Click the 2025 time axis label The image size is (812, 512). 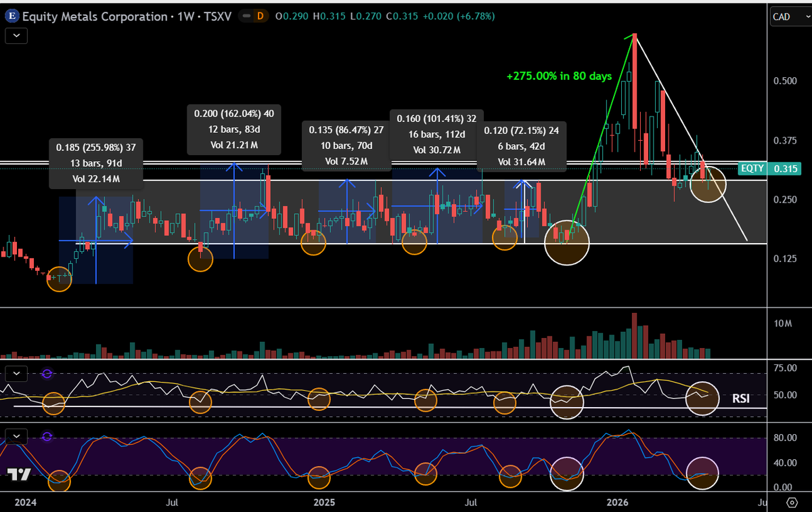[x=325, y=503]
